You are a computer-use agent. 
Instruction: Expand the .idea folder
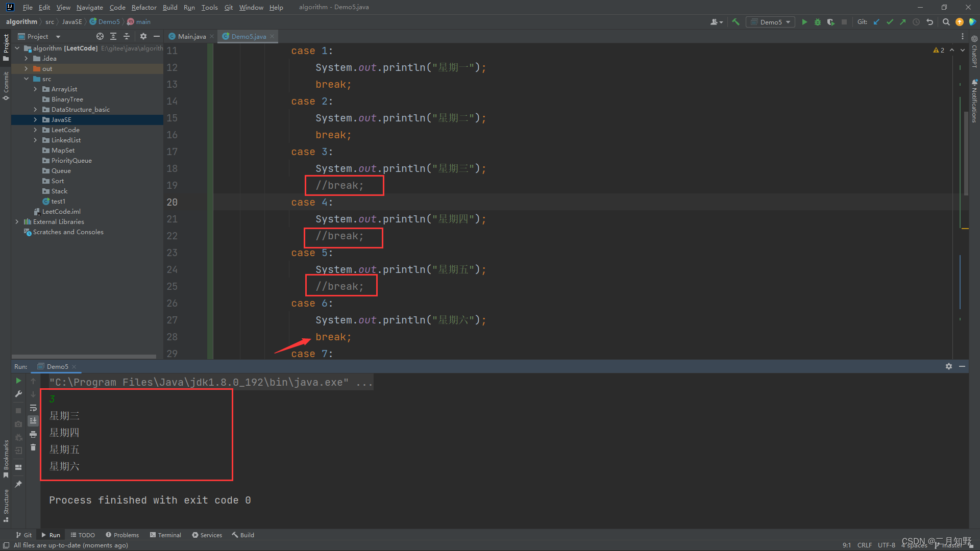point(26,59)
